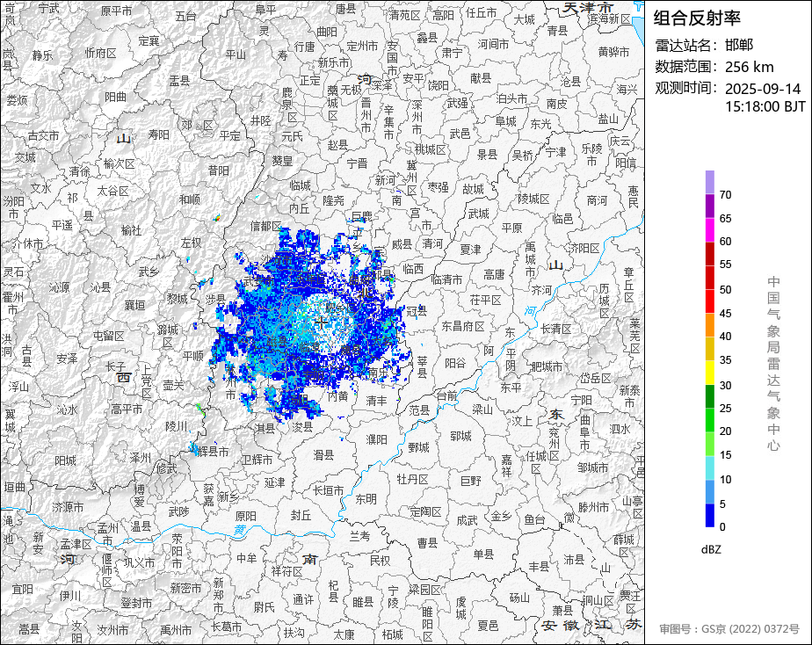The width and height of the screenshot is (812, 645).
Task: Click the 高唐 map label
Action: point(494,275)
